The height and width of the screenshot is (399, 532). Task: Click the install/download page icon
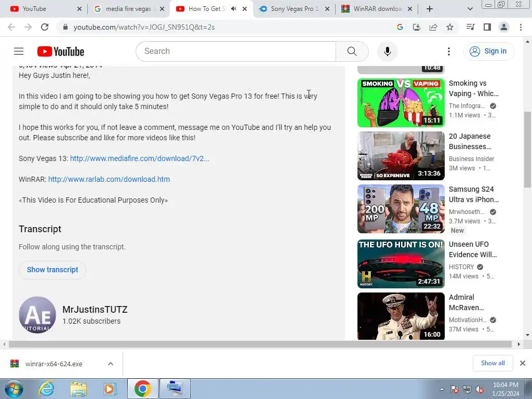[x=417, y=27]
